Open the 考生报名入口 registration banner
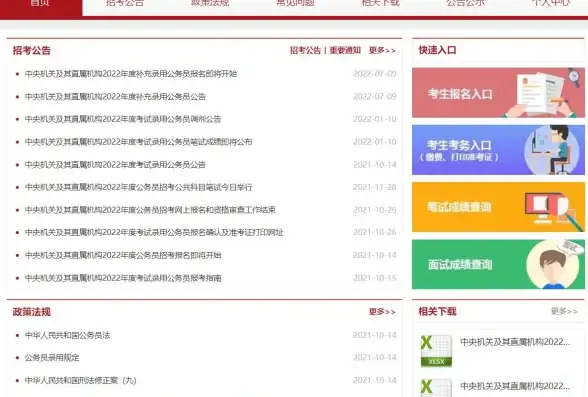The width and height of the screenshot is (588, 397). click(x=498, y=93)
